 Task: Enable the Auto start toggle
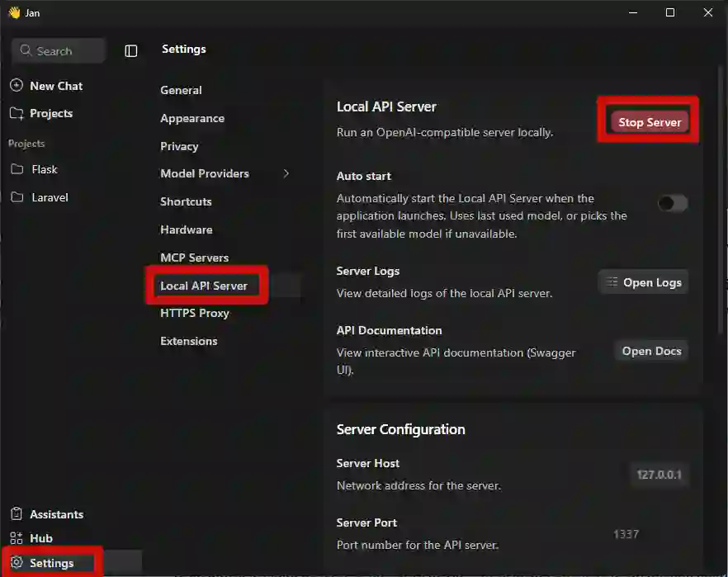[x=672, y=203]
